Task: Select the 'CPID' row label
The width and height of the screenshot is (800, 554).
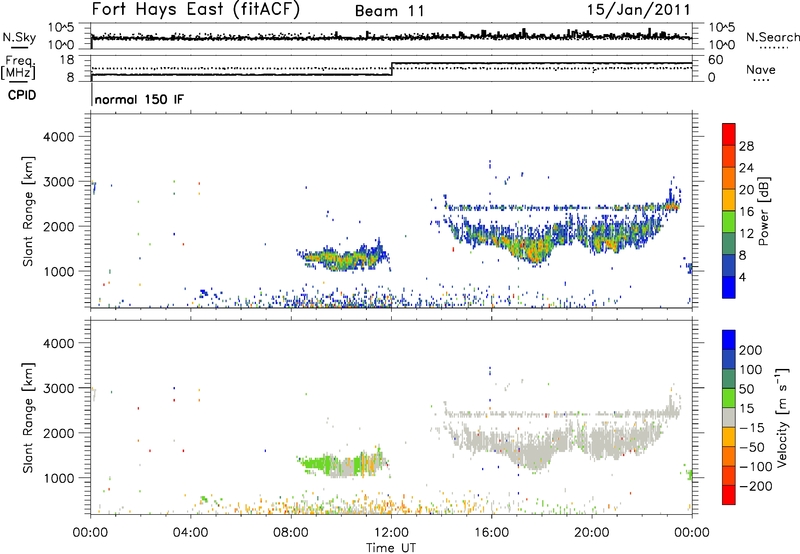Action: click(22, 95)
